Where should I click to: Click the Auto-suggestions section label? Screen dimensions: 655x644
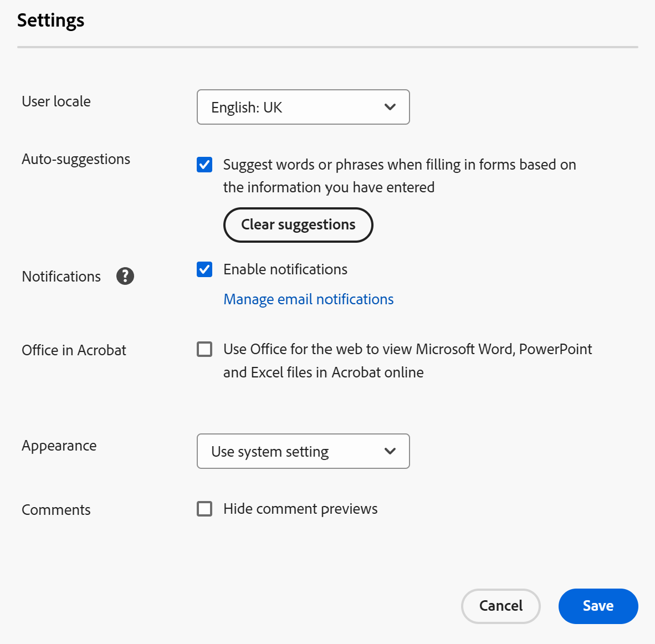pos(76,159)
